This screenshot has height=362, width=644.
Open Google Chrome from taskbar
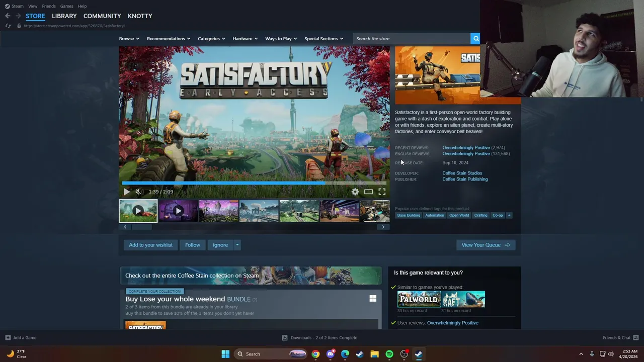[315, 354]
